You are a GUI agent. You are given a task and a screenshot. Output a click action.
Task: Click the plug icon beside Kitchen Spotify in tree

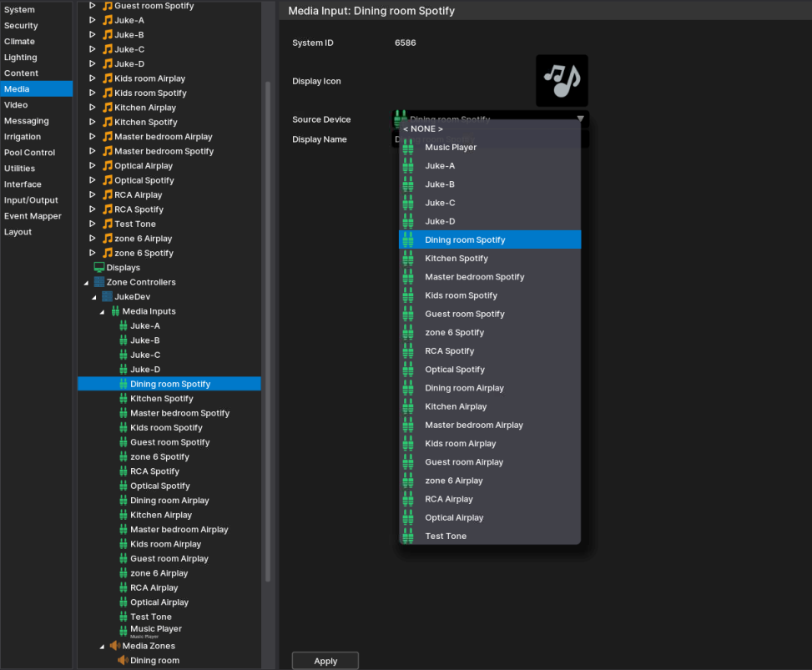124,398
